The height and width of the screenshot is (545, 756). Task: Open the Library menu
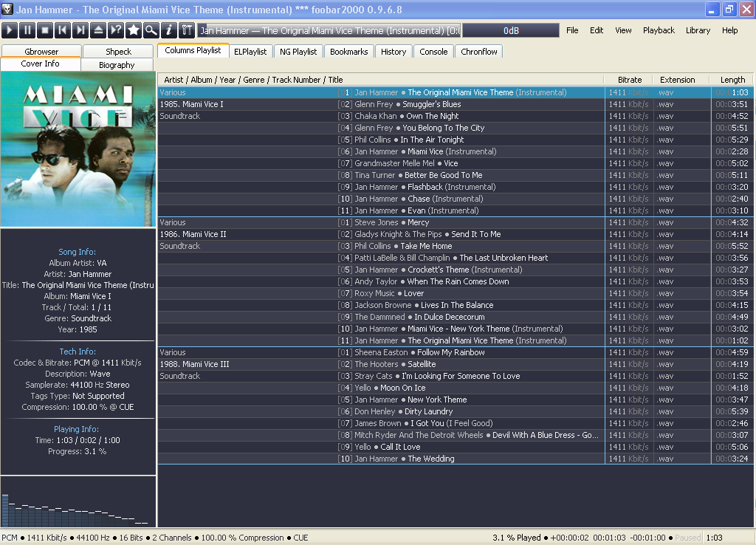click(x=698, y=30)
